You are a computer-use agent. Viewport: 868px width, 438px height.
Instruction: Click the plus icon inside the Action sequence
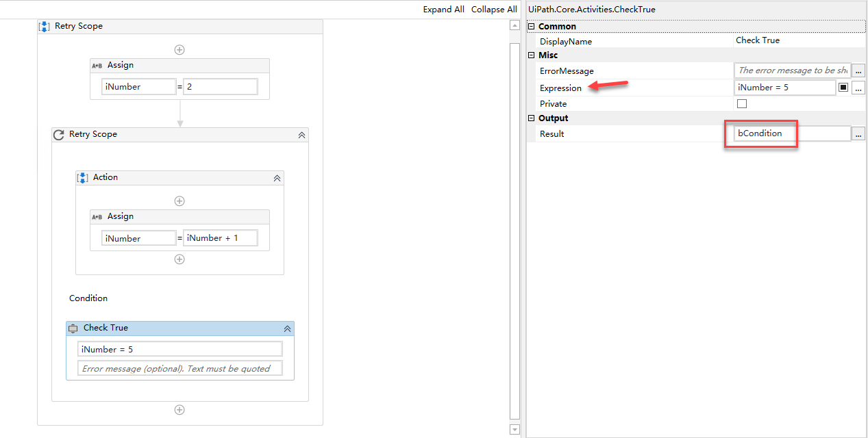179,201
